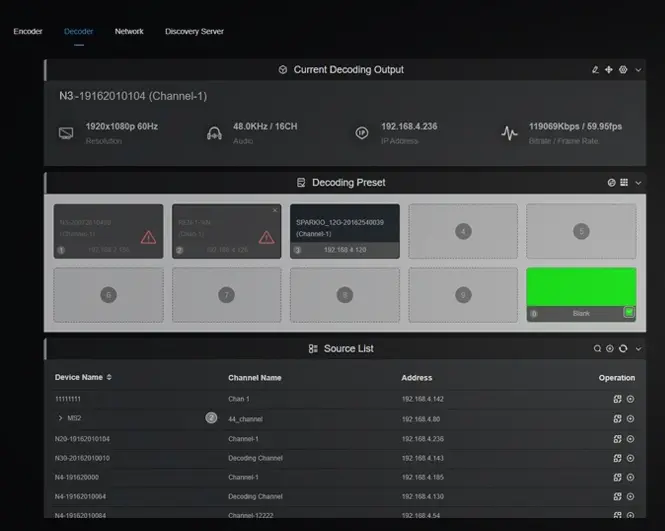
Task: Click the assign-to-preset icon for N4-191620000 row
Action: 618,478
